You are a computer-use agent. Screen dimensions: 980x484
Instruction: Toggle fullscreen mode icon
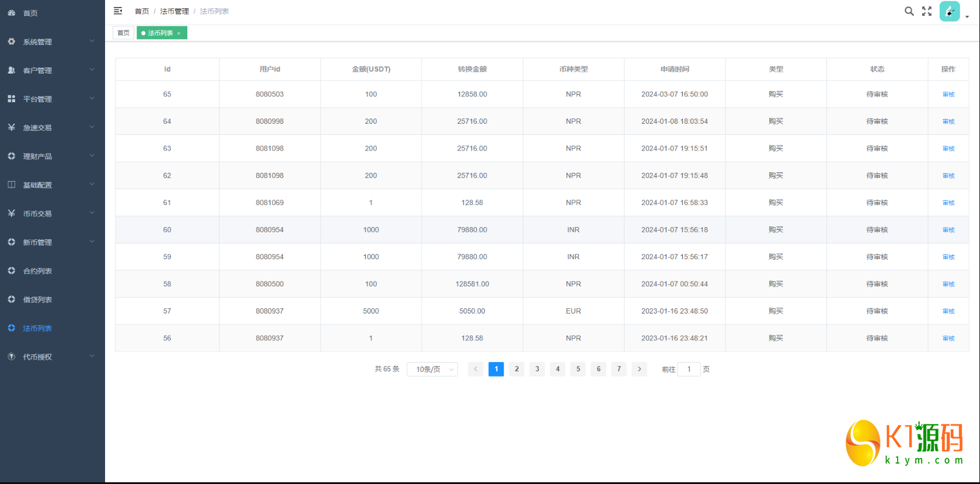(x=927, y=11)
